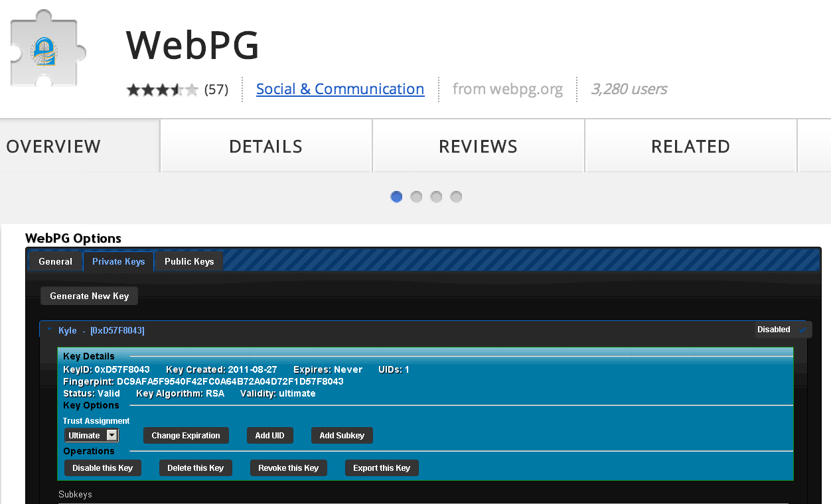Open the Social & Communication category link

pyautogui.click(x=340, y=89)
